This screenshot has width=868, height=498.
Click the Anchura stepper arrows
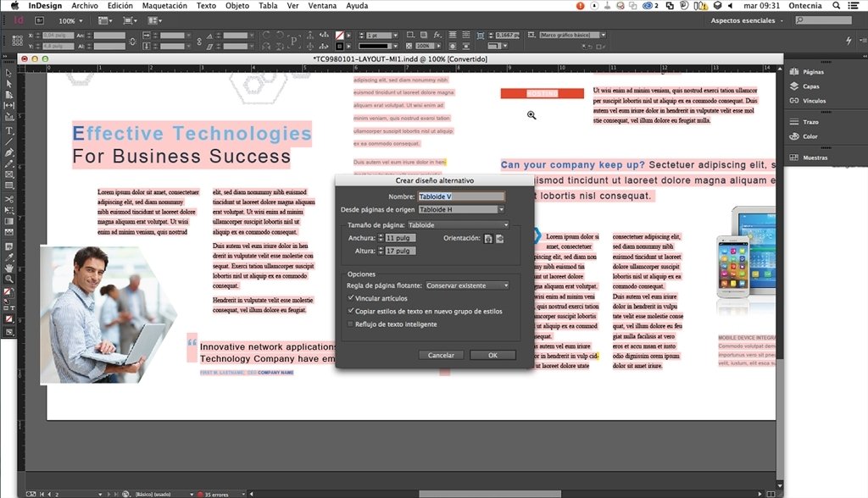[x=381, y=238]
